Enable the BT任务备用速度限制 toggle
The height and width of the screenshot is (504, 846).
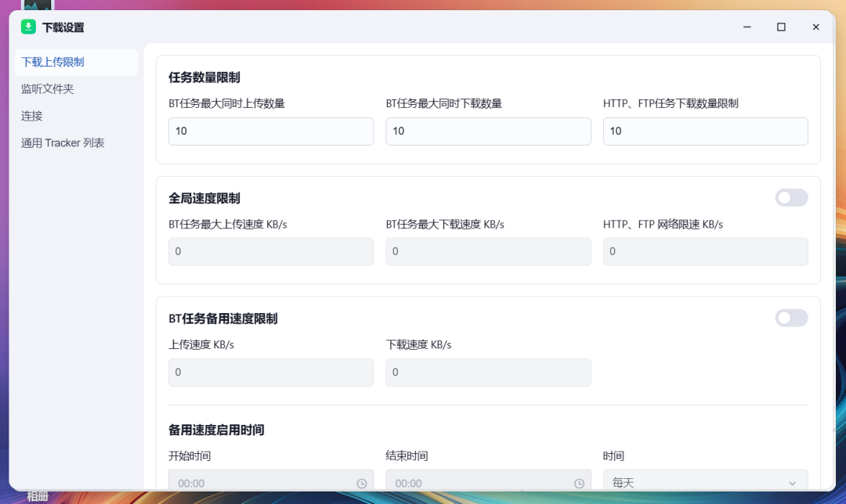coord(791,318)
